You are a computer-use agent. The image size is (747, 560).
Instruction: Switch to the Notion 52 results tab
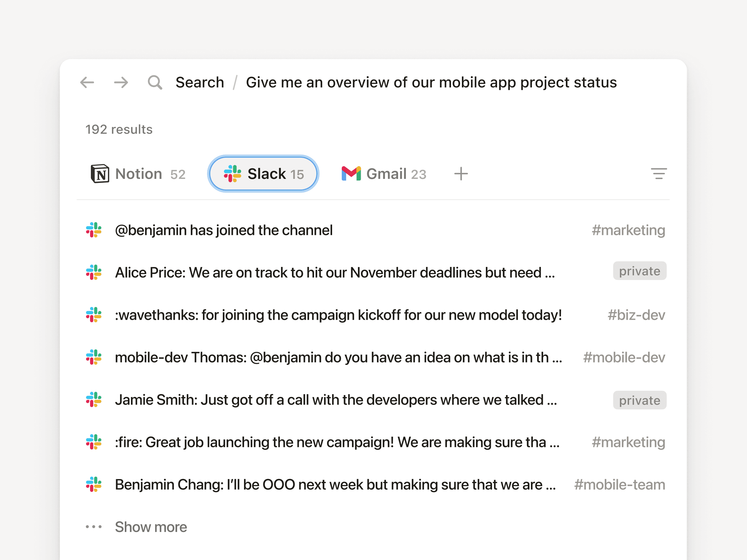click(138, 174)
